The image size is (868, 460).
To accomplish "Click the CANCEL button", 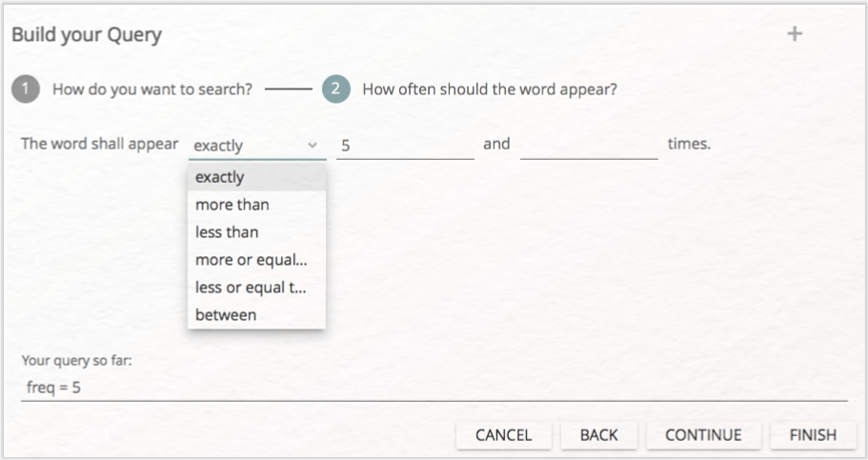I will (x=504, y=435).
